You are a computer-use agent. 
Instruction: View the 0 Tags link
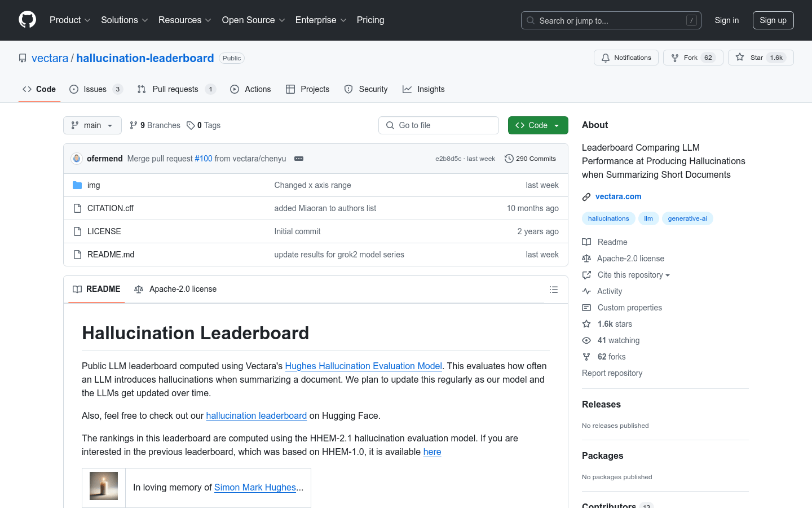click(x=204, y=125)
